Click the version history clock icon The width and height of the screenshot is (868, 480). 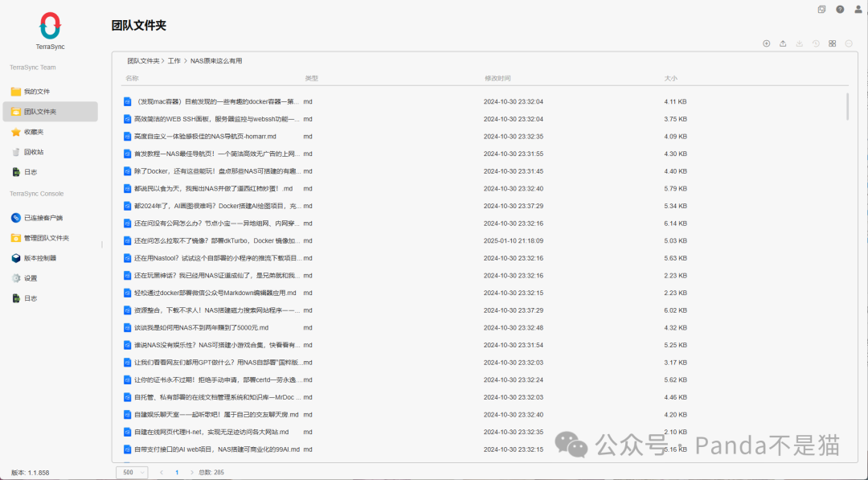point(816,43)
